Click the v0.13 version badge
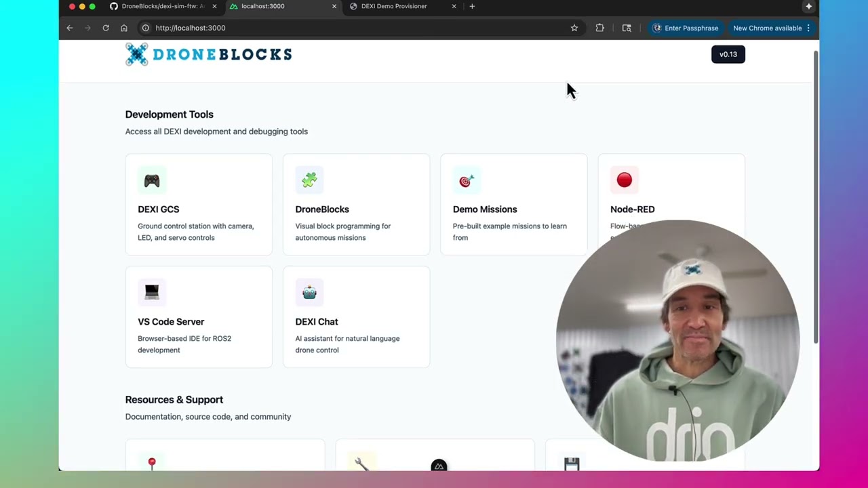The height and width of the screenshot is (488, 868). click(728, 54)
